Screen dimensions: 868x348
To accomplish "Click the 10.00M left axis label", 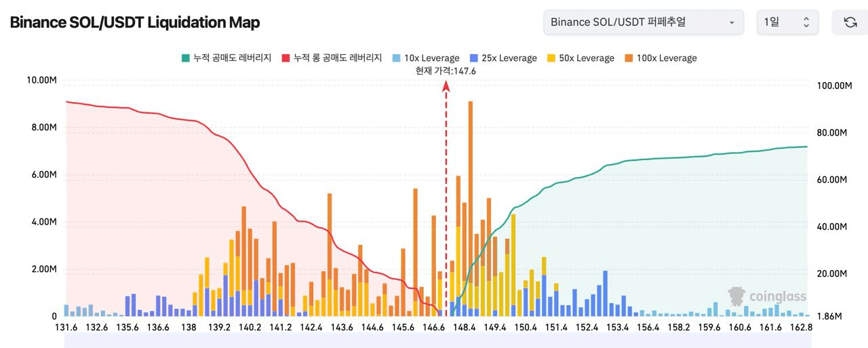I will (x=41, y=80).
